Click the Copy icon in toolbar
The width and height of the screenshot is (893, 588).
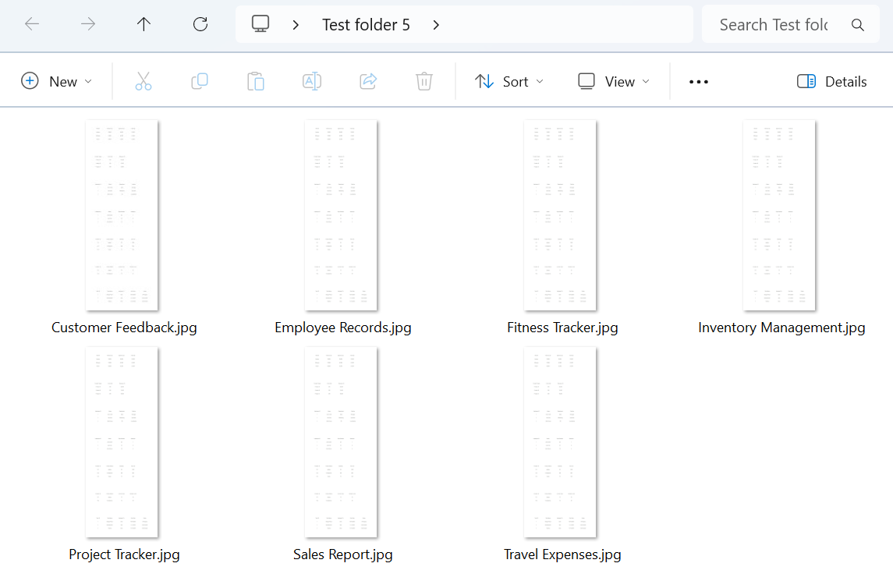200,81
